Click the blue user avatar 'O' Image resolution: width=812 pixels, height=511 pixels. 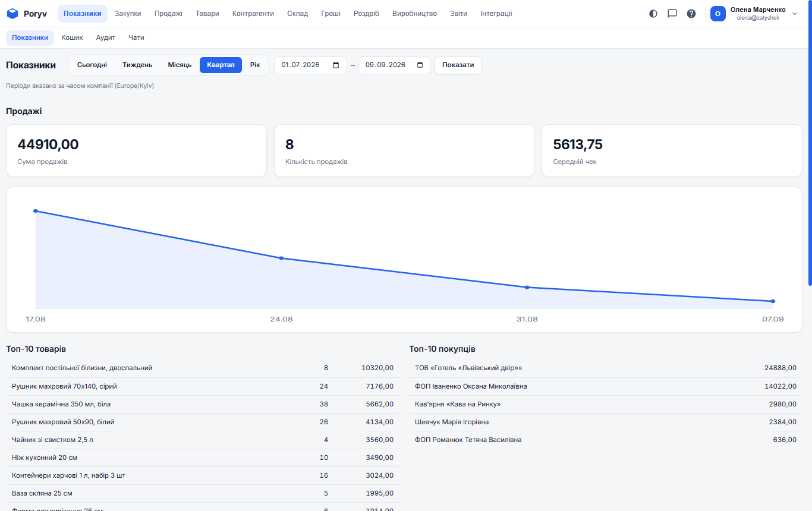click(x=718, y=14)
